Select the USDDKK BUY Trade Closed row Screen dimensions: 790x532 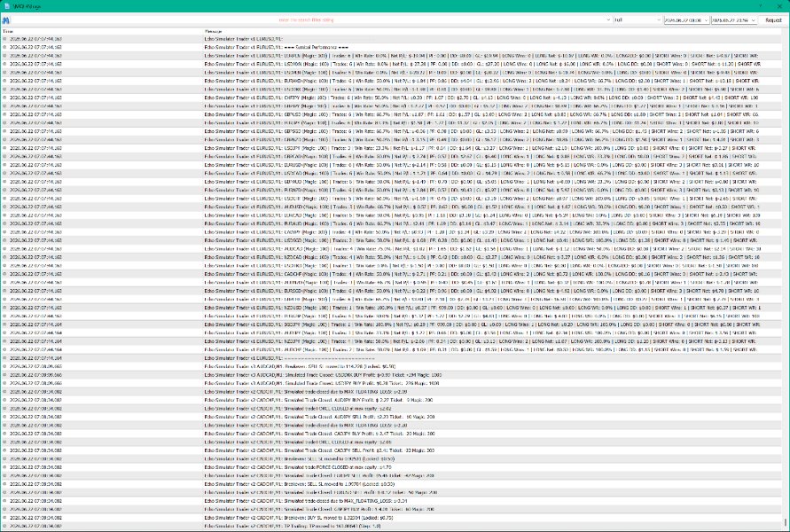pos(392,375)
